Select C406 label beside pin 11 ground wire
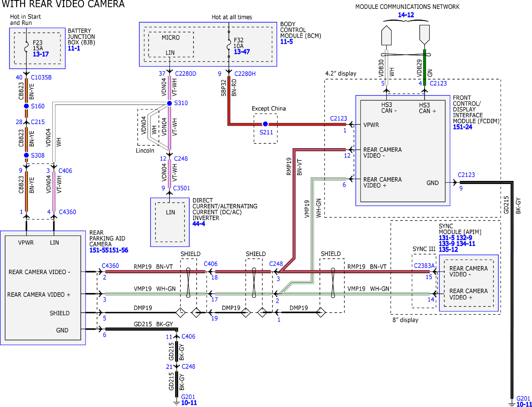The height and width of the screenshot is (407, 532). (x=188, y=336)
